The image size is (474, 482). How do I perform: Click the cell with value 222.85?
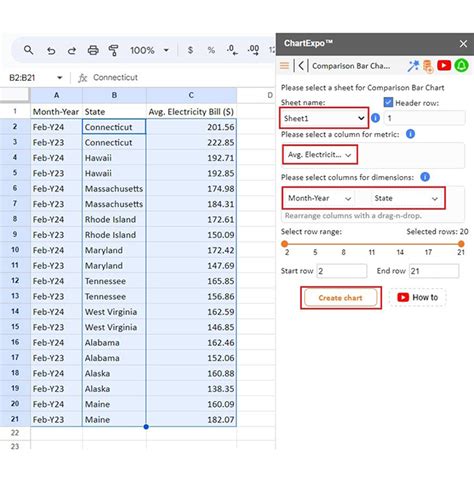[x=191, y=142]
